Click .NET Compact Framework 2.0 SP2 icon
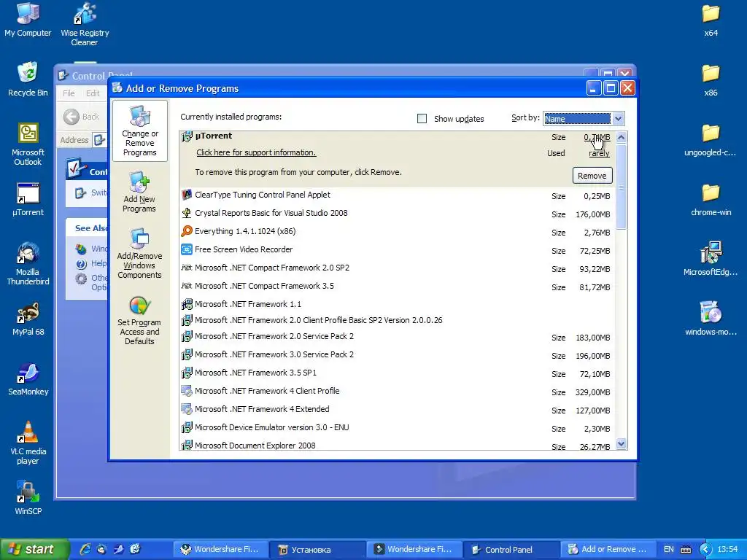This screenshot has width=747, height=560. pyautogui.click(x=187, y=268)
